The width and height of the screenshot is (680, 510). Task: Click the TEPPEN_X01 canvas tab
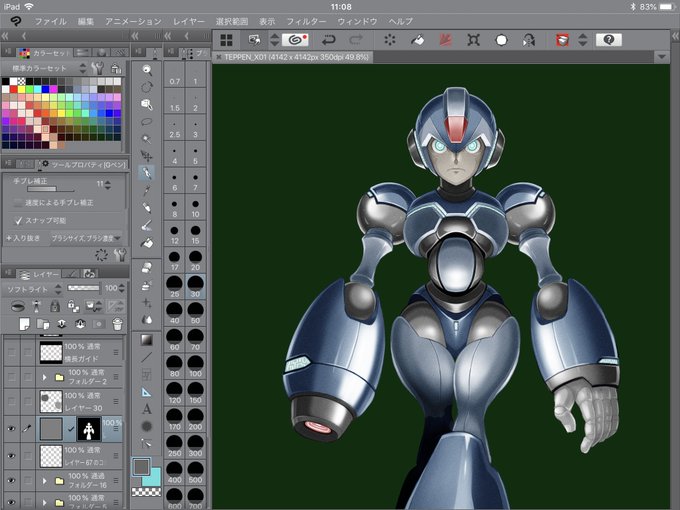click(x=293, y=57)
